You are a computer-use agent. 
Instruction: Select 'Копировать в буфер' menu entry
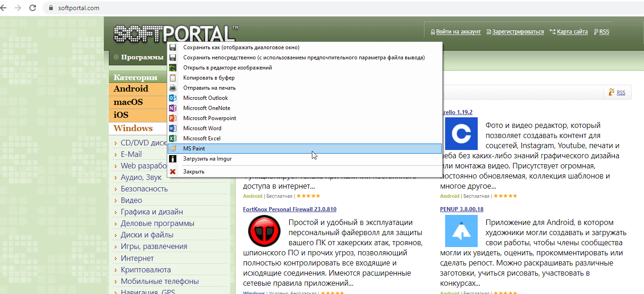(305, 78)
